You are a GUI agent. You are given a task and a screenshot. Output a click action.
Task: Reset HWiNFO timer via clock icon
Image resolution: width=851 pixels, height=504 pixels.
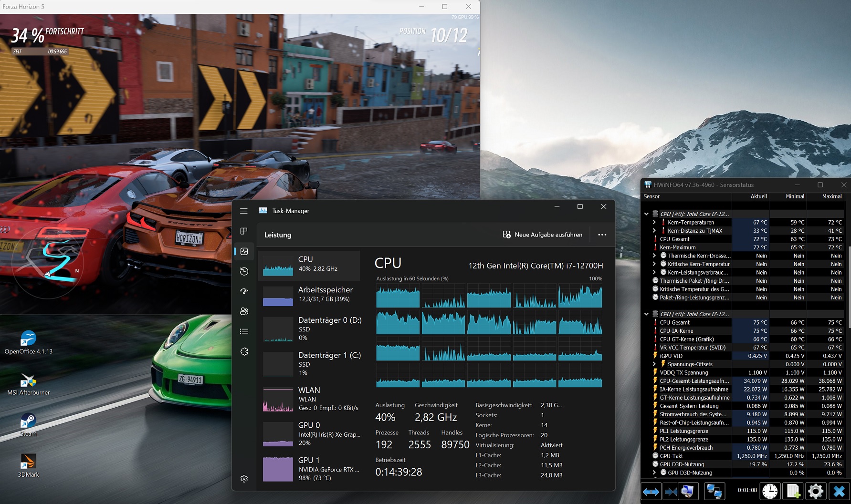click(x=770, y=491)
